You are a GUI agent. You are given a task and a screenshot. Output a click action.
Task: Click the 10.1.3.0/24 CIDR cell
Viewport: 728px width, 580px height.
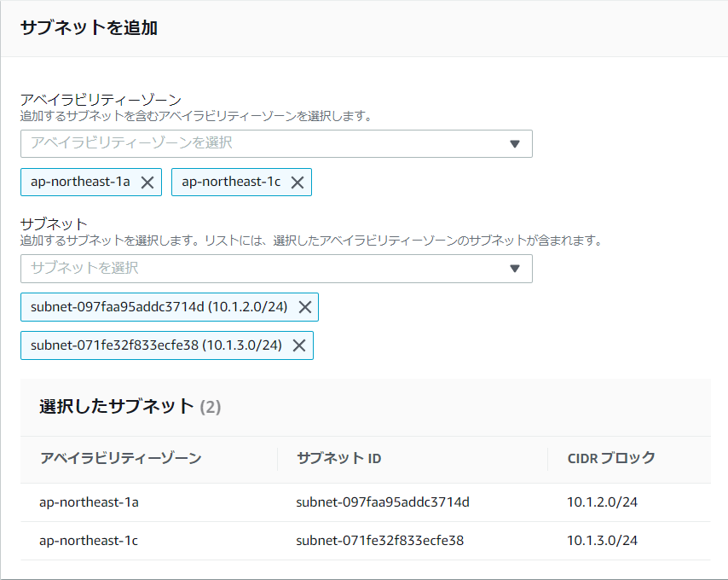pyautogui.click(x=602, y=541)
